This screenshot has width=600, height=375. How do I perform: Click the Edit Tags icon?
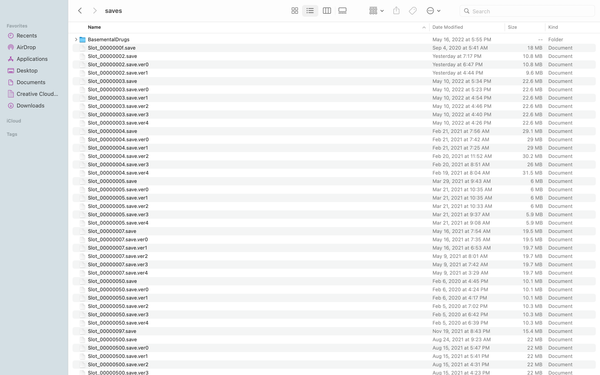point(412,11)
